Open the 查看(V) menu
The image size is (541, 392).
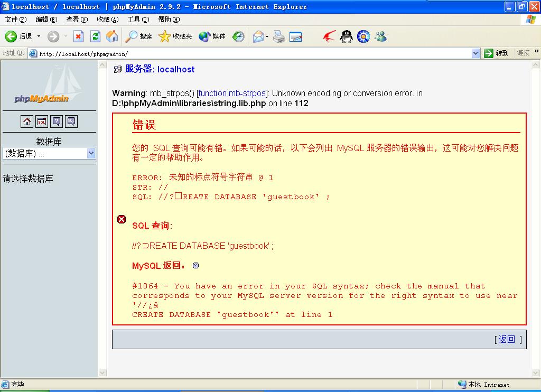tap(77, 20)
